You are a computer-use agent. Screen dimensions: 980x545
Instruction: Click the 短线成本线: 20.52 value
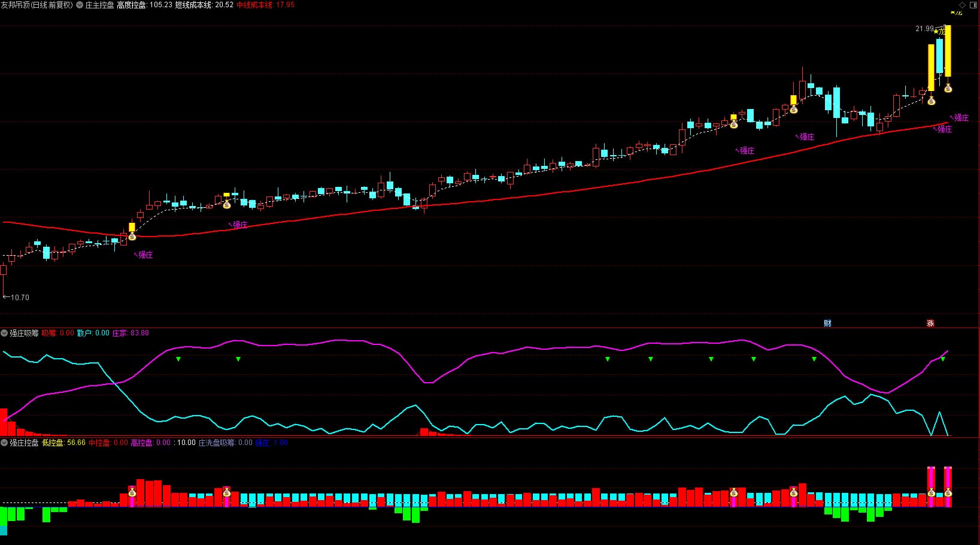(204, 5)
